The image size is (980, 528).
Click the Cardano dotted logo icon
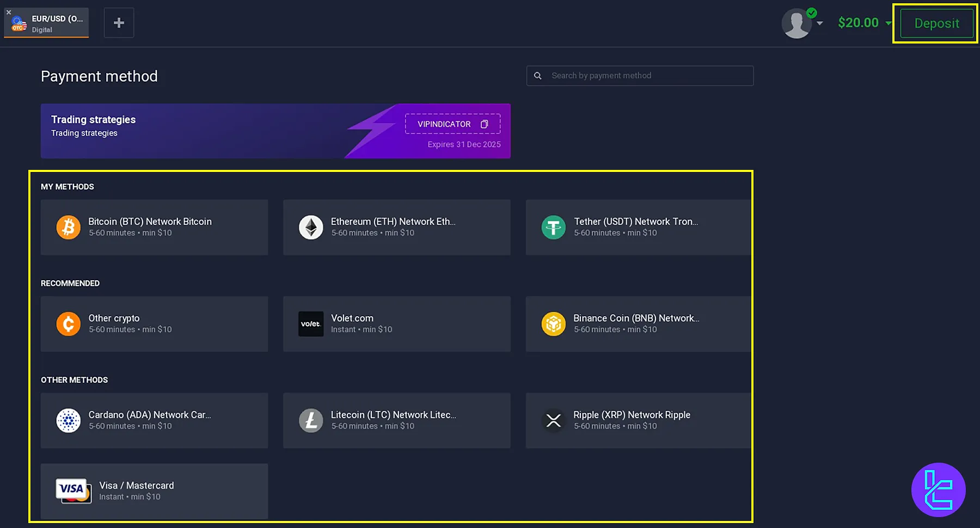tap(69, 420)
